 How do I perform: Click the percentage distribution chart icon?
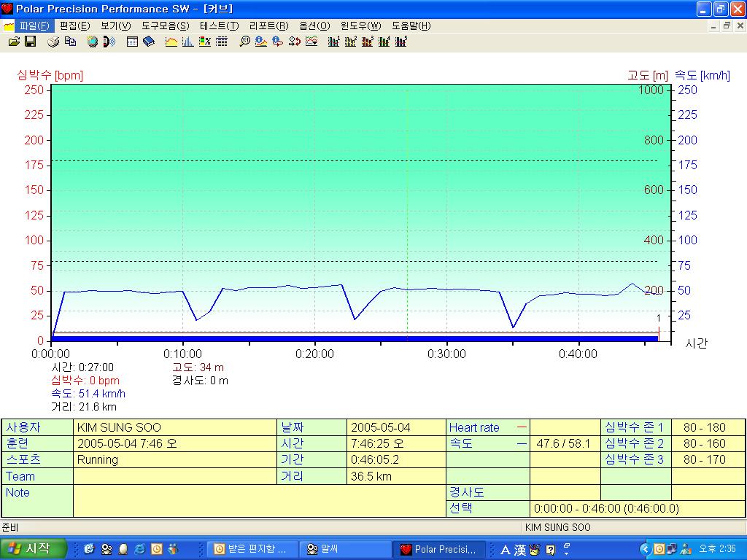click(x=205, y=42)
